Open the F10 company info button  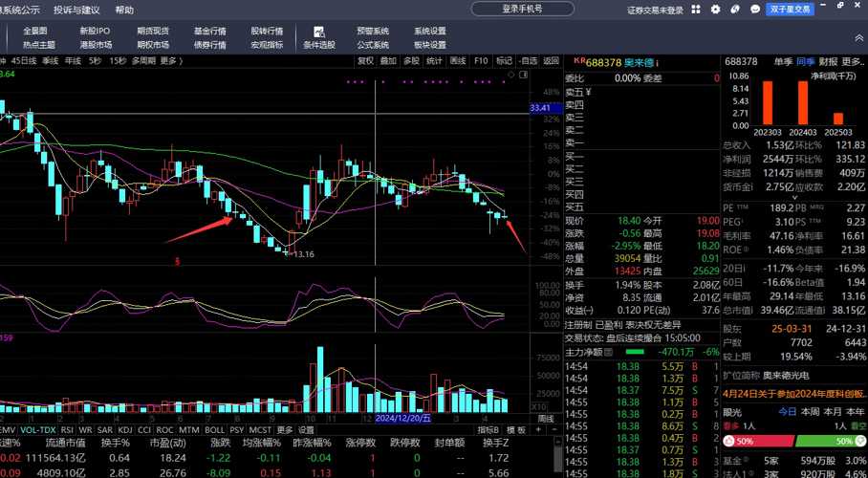tap(481, 61)
